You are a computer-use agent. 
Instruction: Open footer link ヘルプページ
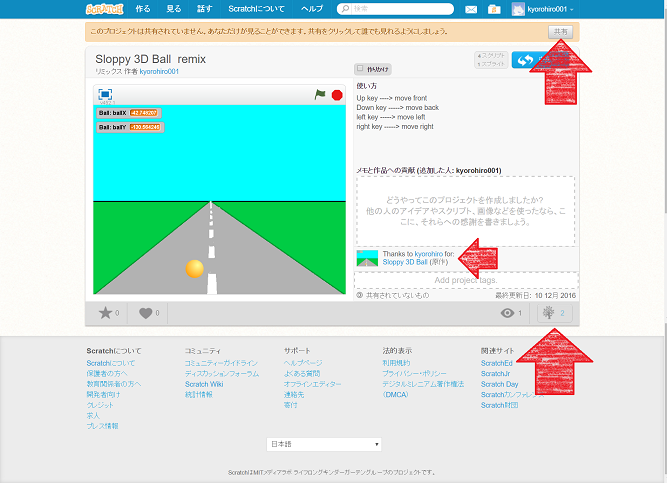[x=303, y=363]
